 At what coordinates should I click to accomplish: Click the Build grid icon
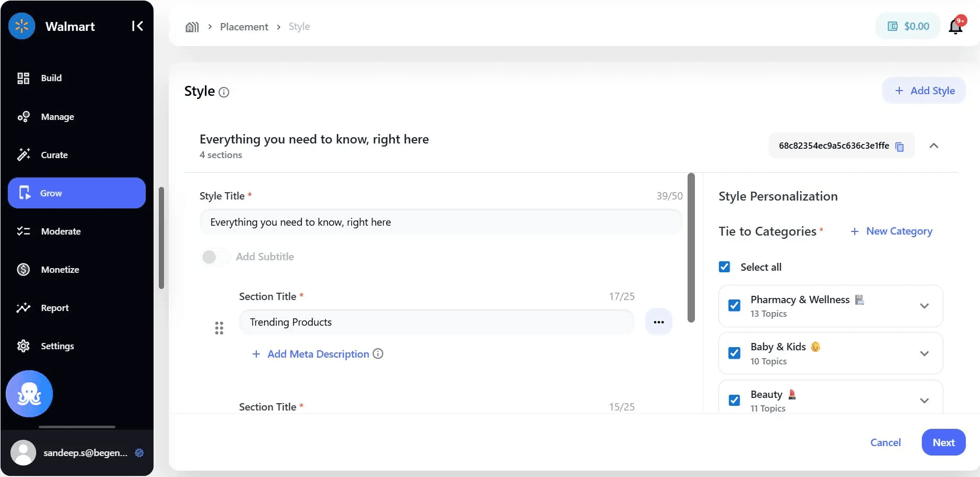[23, 78]
